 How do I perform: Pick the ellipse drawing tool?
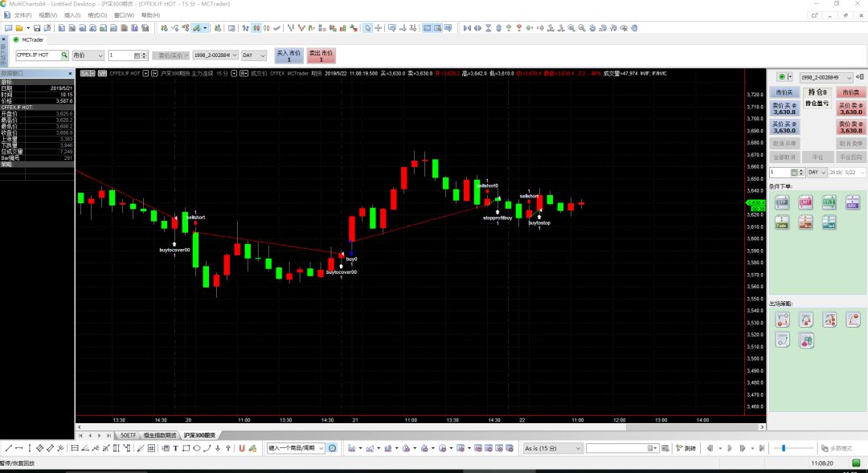(x=197, y=448)
